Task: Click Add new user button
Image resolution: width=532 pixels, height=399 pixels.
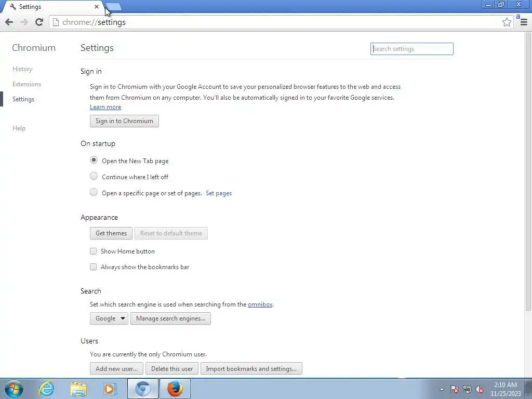Action: tap(116, 369)
